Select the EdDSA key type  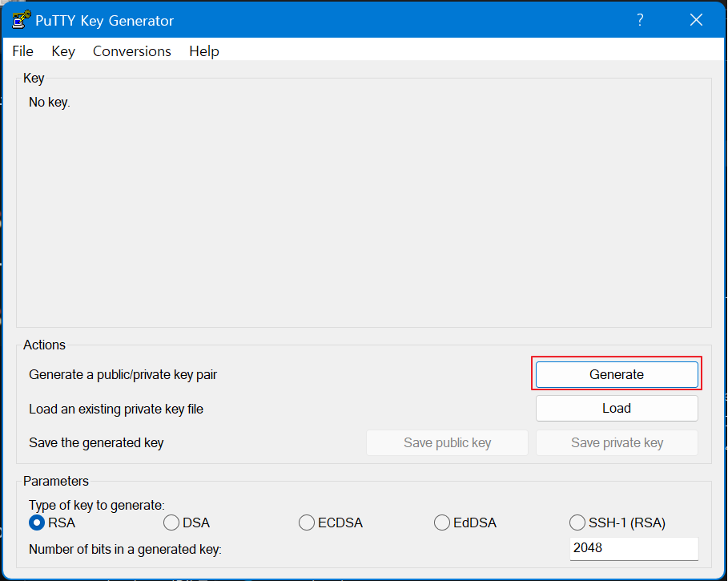[465, 522]
